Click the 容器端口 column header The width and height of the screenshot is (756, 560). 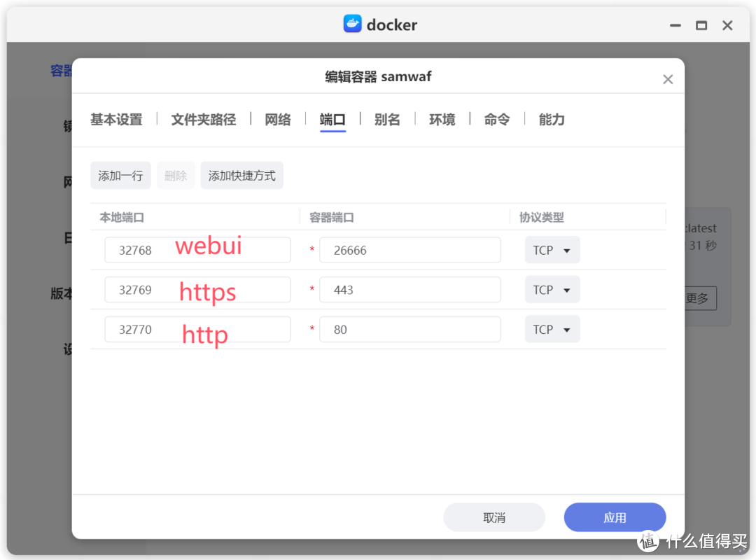(332, 218)
